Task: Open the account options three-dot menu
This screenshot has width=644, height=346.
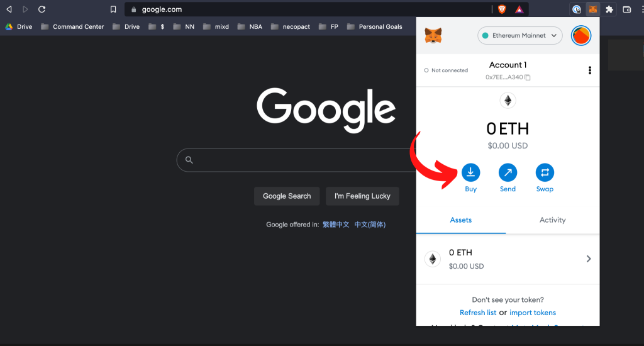Action: [x=589, y=70]
